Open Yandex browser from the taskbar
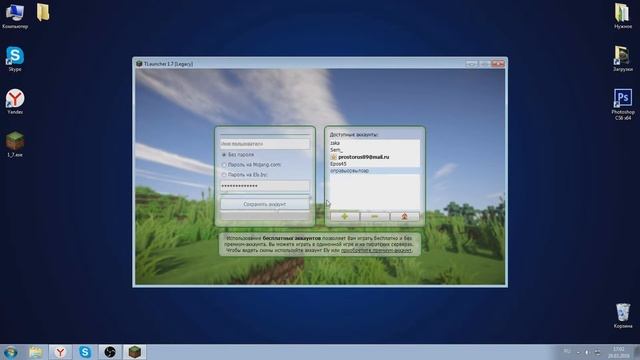Viewport: 640px width, 360px height. point(60,352)
